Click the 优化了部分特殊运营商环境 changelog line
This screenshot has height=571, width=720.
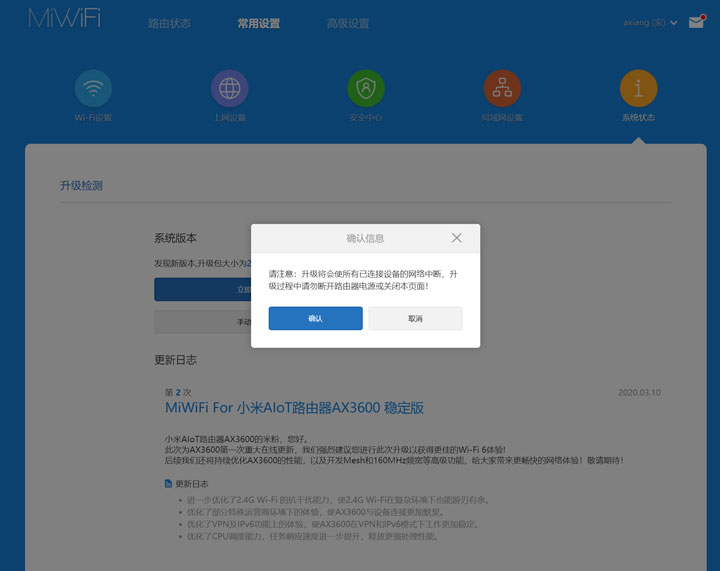(x=315, y=512)
